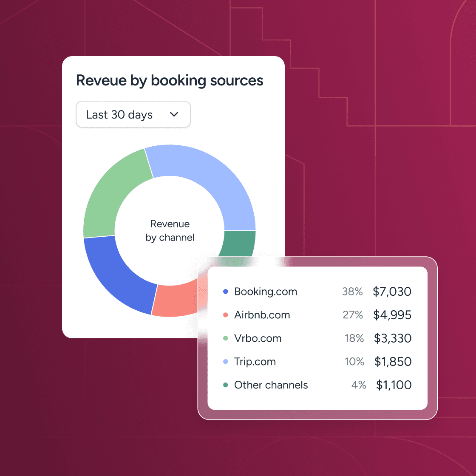Image resolution: width=476 pixels, height=476 pixels.
Task: Select the Airbnb.com label
Action: [x=262, y=315]
